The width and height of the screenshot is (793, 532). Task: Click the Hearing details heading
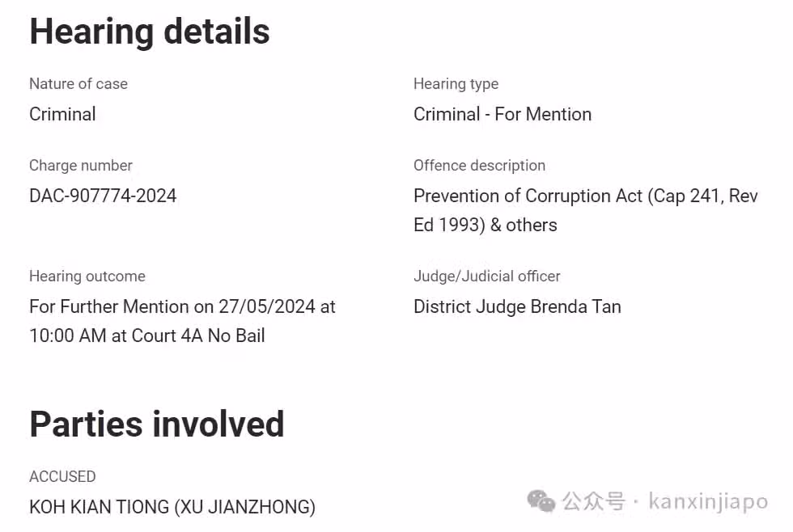[150, 32]
